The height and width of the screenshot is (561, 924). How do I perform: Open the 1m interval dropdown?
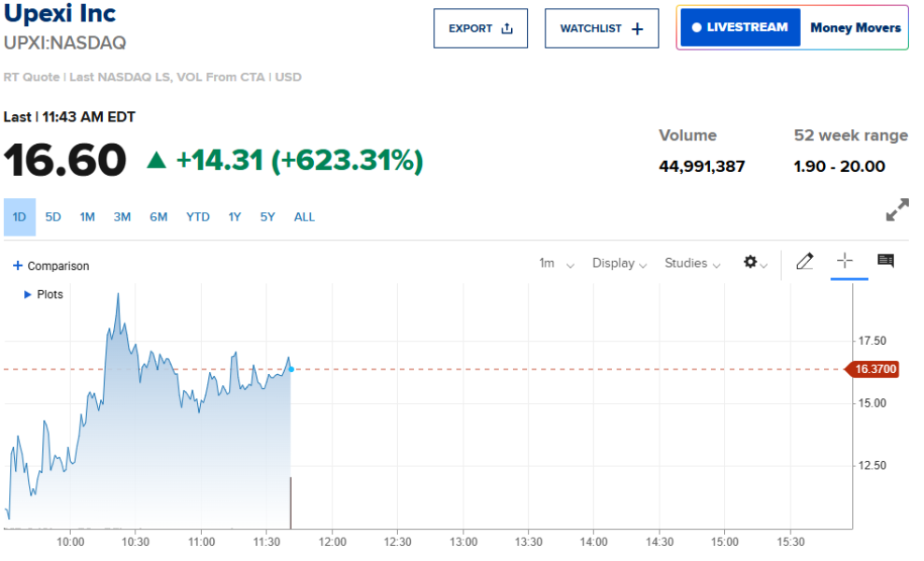(557, 264)
